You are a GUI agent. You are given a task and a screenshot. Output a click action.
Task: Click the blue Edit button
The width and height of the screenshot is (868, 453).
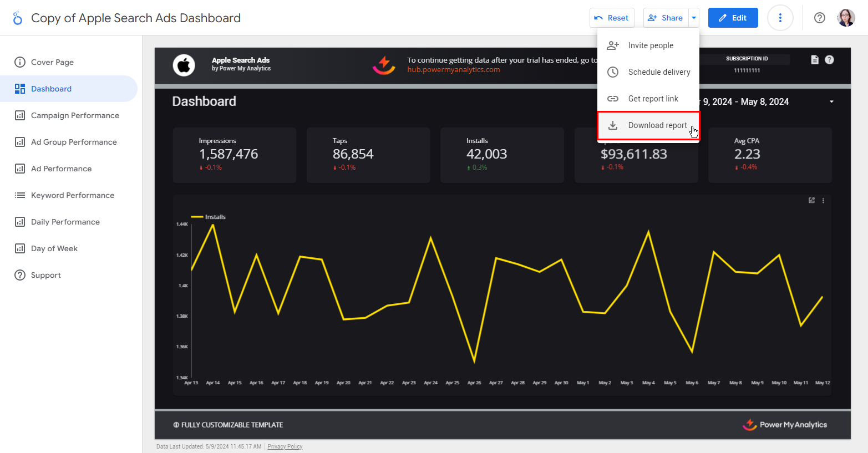(x=733, y=18)
